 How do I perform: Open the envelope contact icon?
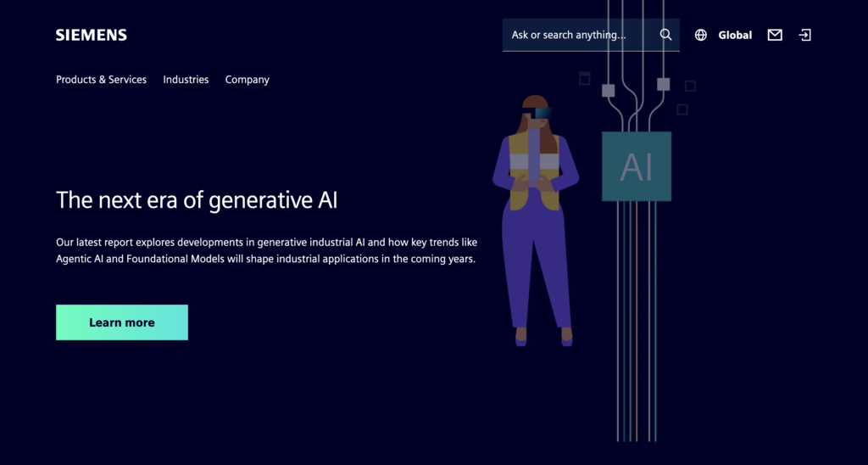pyautogui.click(x=775, y=35)
